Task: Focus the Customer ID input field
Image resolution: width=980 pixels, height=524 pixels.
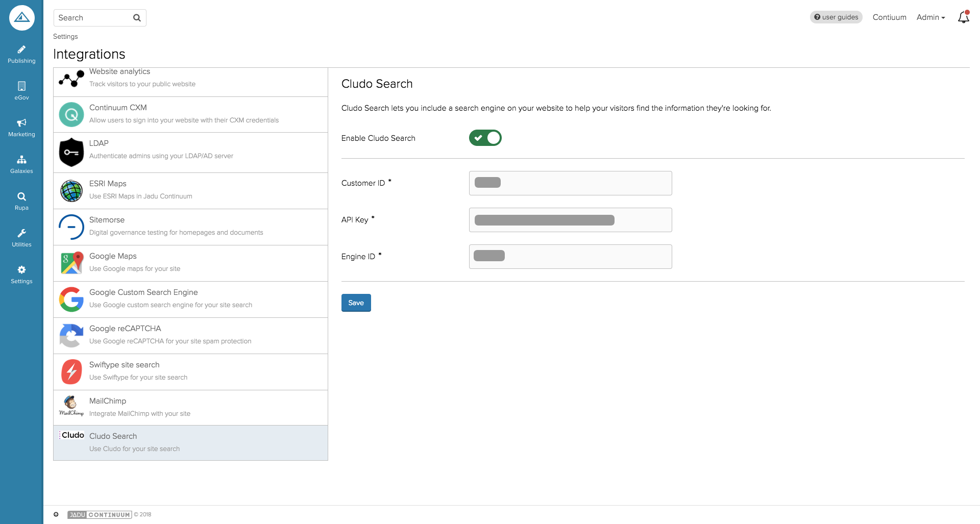Action: tap(570, 183)
